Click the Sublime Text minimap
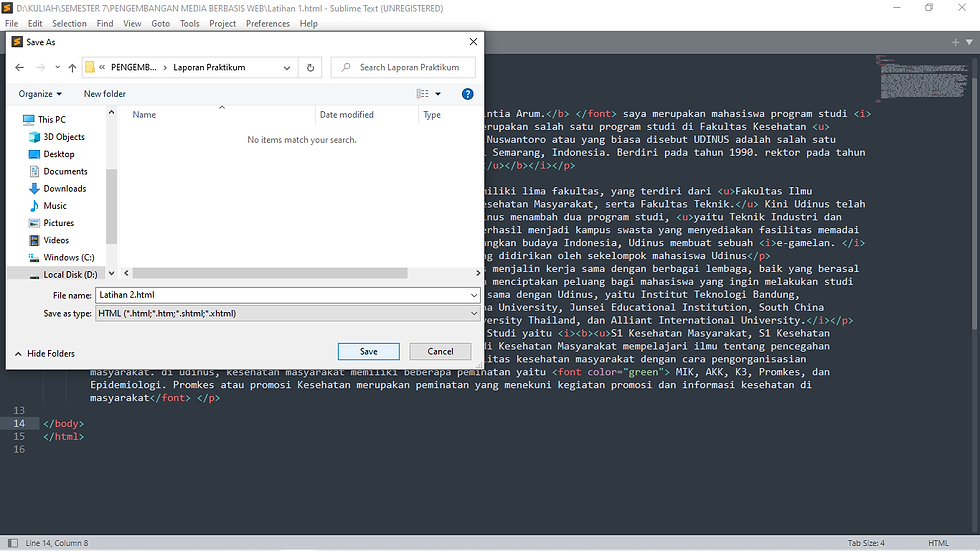The width and height of the screenshot is (980, 551). click(x=923, y=77)
